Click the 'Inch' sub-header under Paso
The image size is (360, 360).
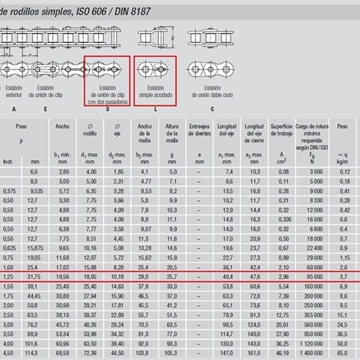[7, 162]
